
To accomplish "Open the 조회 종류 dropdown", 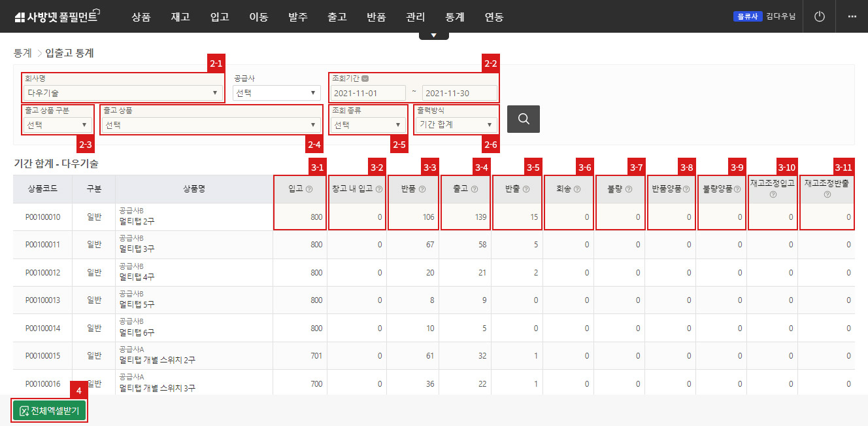I will coord(368,124).
